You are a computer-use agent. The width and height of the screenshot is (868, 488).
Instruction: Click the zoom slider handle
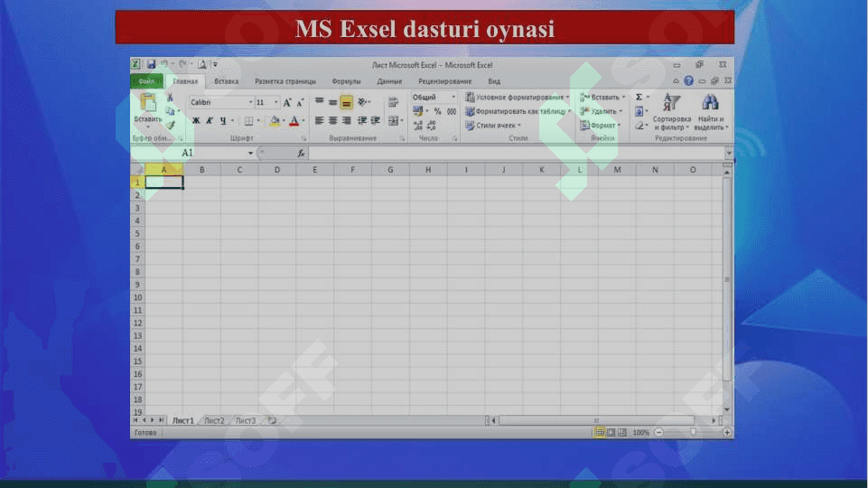693,432
